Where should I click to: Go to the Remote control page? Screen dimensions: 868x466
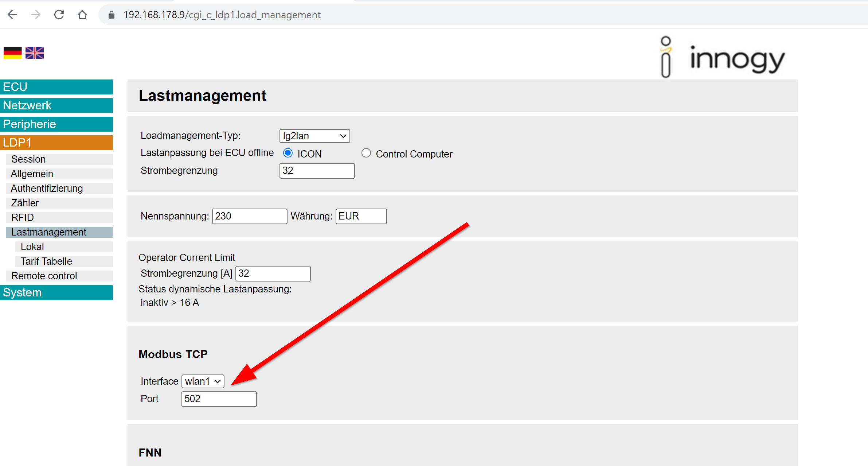[x=44, y=276]
